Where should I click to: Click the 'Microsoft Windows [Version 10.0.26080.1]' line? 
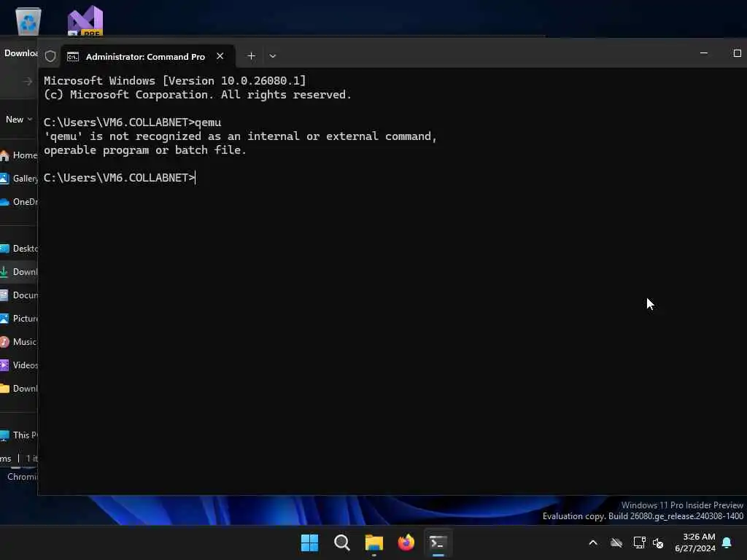pos(175,80)
